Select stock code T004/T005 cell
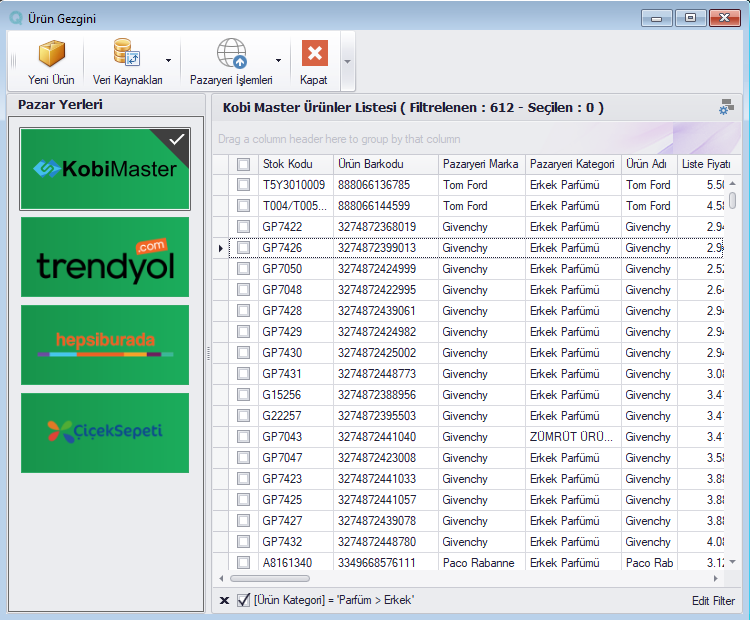 296,206
